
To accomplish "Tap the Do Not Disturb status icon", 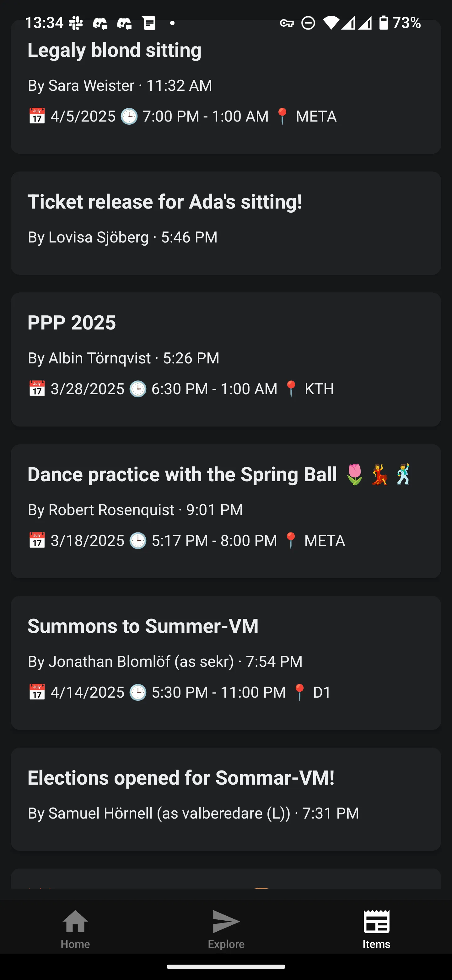I will [x=308, y=23].
